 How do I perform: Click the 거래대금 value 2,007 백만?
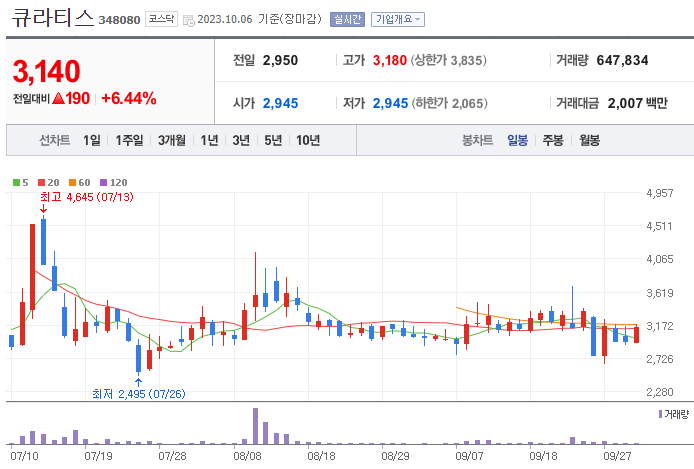pos(637,103)
